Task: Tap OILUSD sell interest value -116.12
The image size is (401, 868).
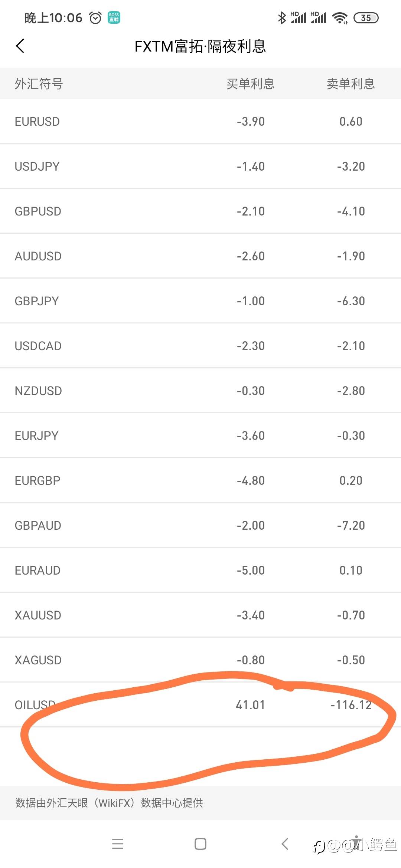Action: [x=351, y=705]
